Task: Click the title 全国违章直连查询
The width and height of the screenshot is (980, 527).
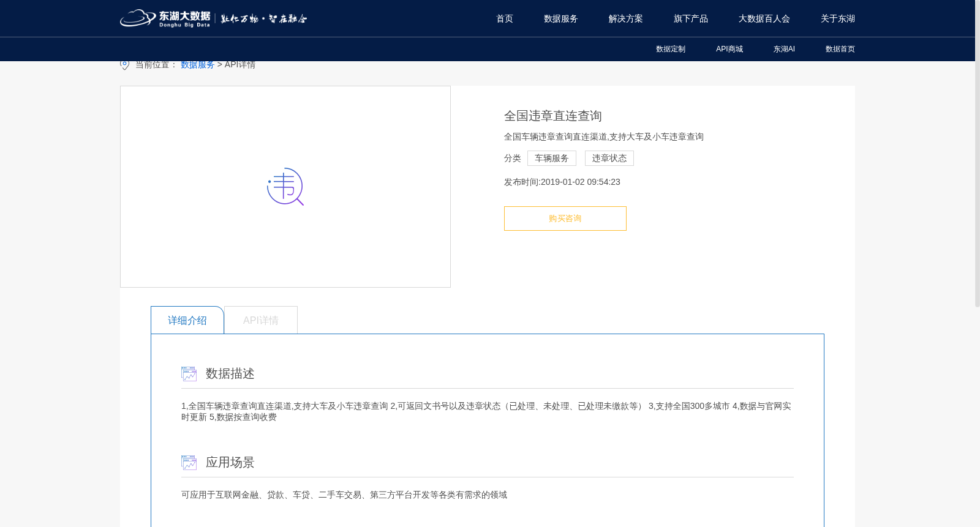Action: [553, 116]
